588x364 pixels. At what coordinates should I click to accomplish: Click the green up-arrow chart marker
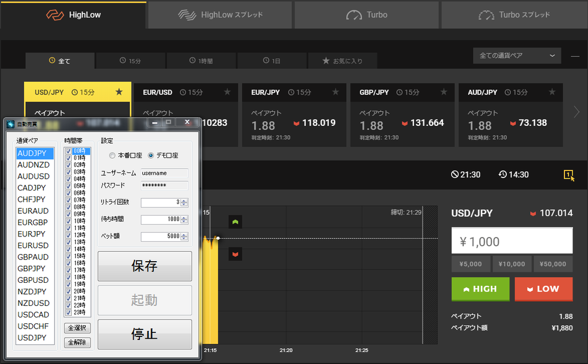pos(235,222)
